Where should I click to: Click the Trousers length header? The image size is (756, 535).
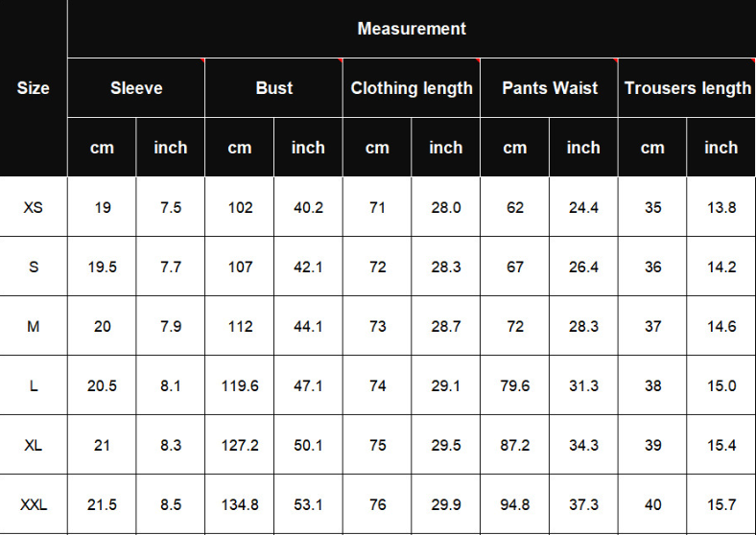(x=687, y=87)
